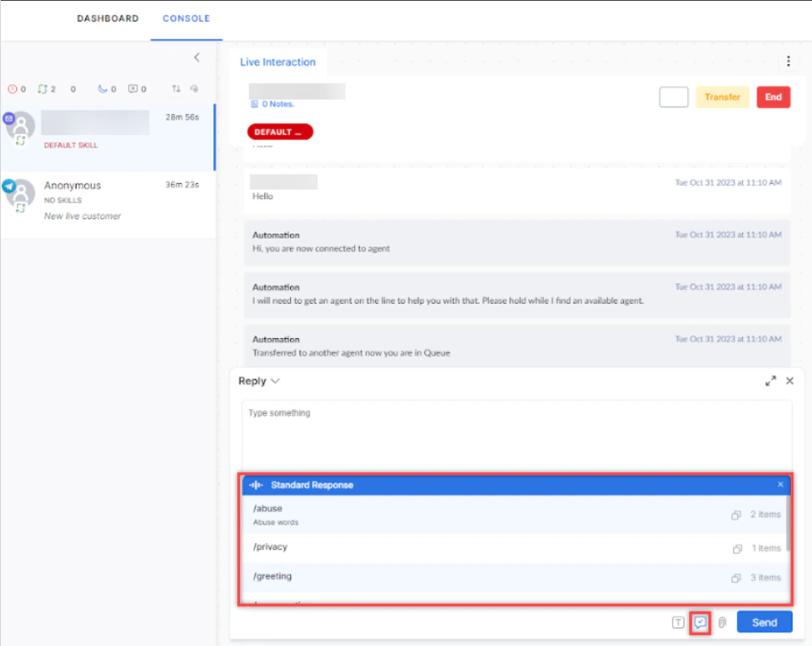Toggle the text formatting T icon
Image resolution: width=812 pixels, height=646 pixels.
(x=678, y=622)
